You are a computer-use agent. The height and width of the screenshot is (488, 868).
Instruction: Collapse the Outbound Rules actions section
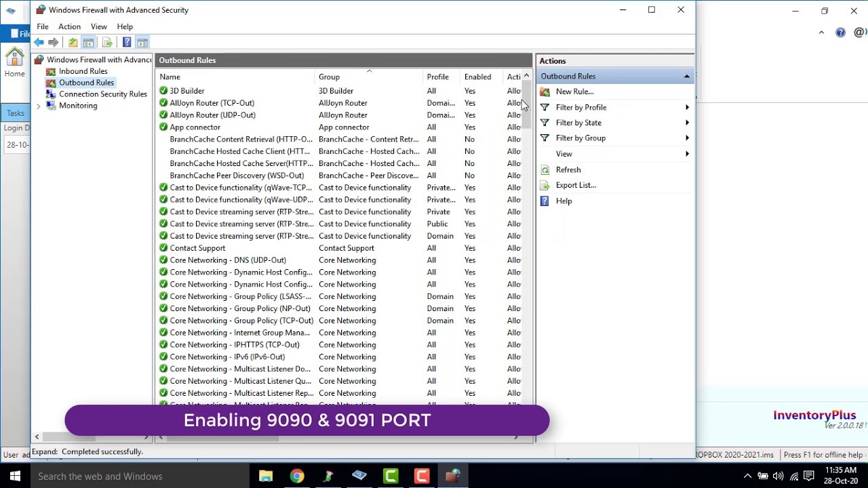pyautogui.click(x=686, y=77)
